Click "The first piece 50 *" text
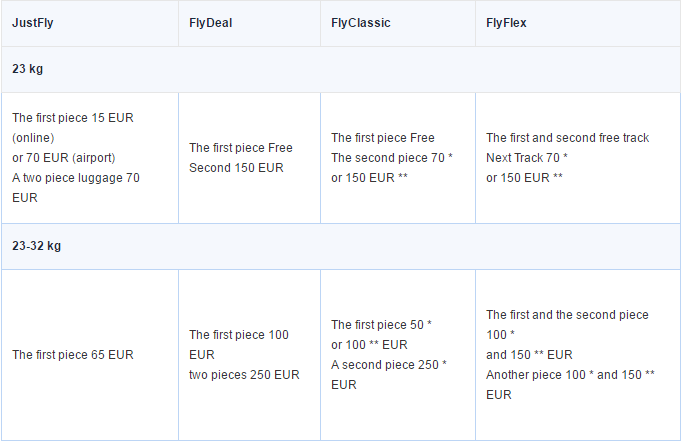Screen dimensions: 682x442 click(381, 325)
